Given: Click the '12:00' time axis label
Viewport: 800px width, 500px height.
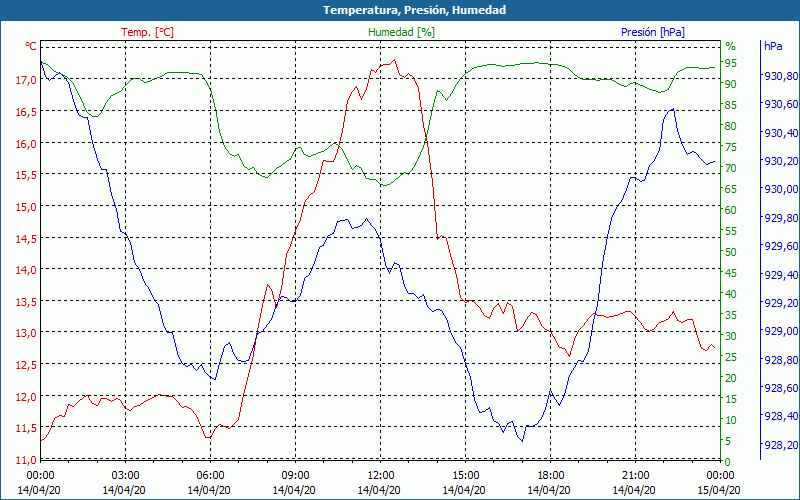Looking at the screenshot, I should coord(380,475).
